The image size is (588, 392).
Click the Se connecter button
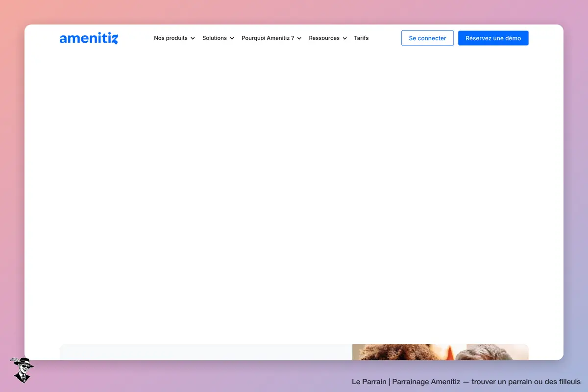(x=427, y=38)
